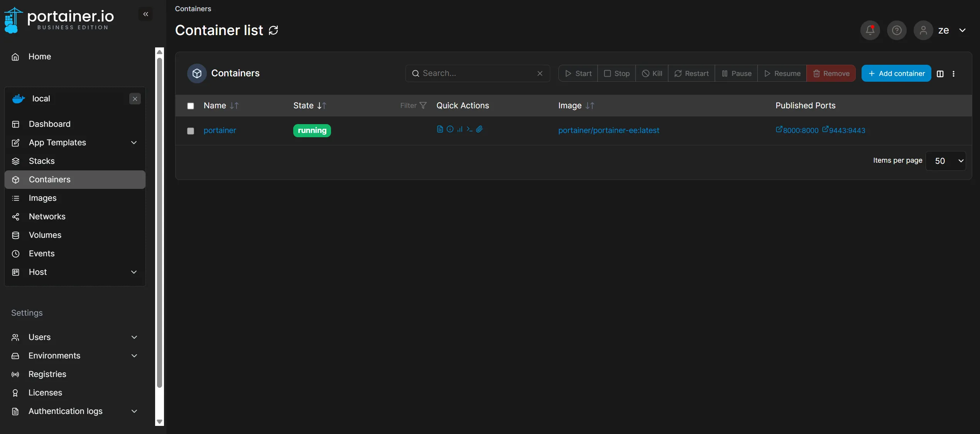980x434 pixels.
Task: Open the notifications bell
Action: coord(870,30)
